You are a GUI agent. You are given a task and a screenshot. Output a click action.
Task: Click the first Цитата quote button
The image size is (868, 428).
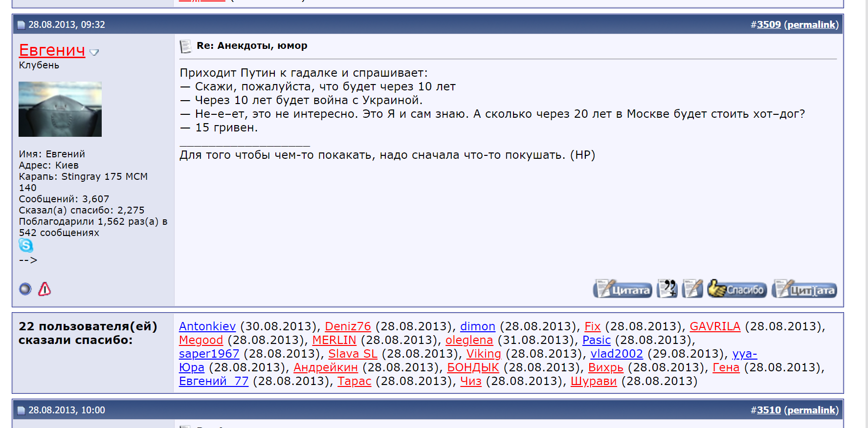pyautogui.click(x=623, y=289)
